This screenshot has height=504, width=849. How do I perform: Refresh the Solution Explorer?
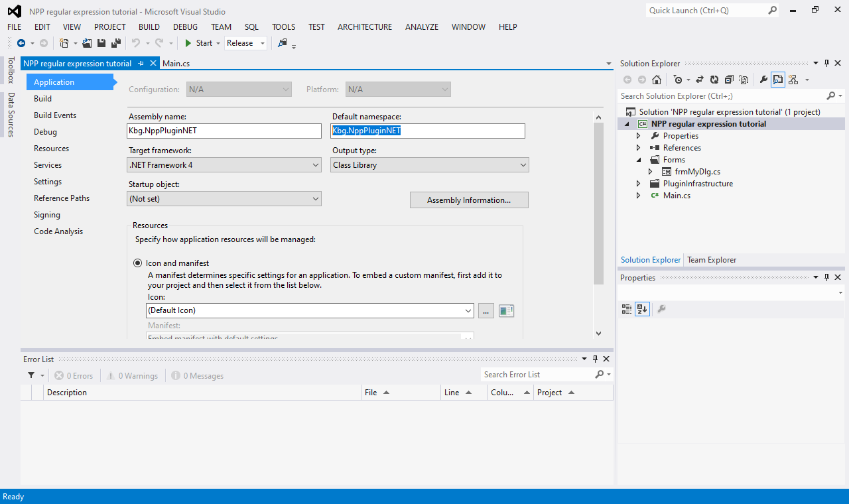tap(714, 79)
